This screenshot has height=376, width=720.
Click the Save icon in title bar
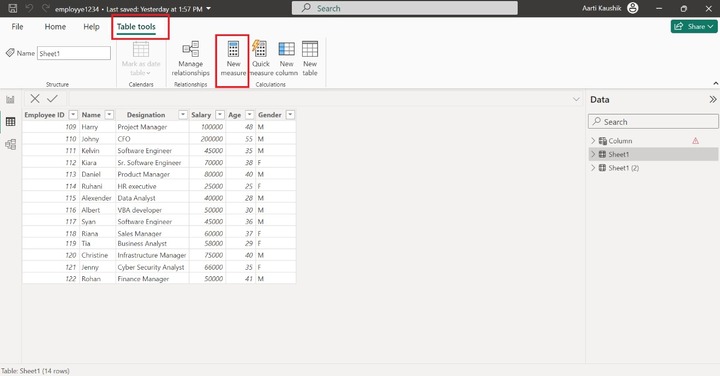tap(12, 8)
